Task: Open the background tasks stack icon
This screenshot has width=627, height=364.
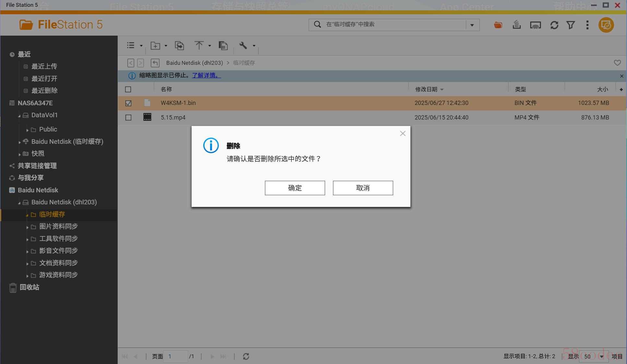Action: tap(516, 25)
